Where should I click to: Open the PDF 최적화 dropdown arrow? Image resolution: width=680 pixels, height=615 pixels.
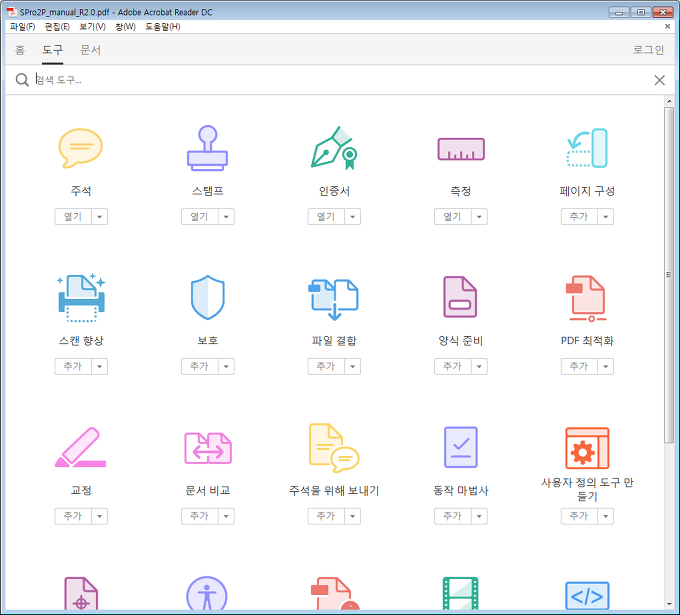606,366
